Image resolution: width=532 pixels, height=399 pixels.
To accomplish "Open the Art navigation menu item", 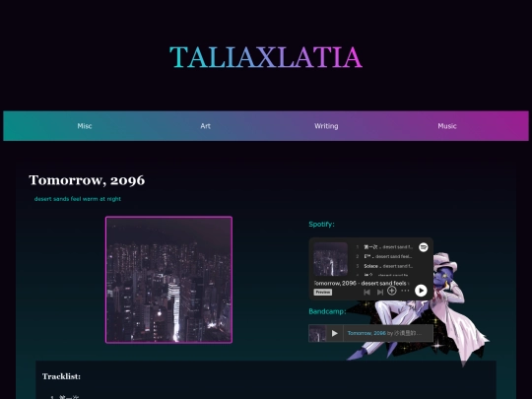I will tap(205, 126).
